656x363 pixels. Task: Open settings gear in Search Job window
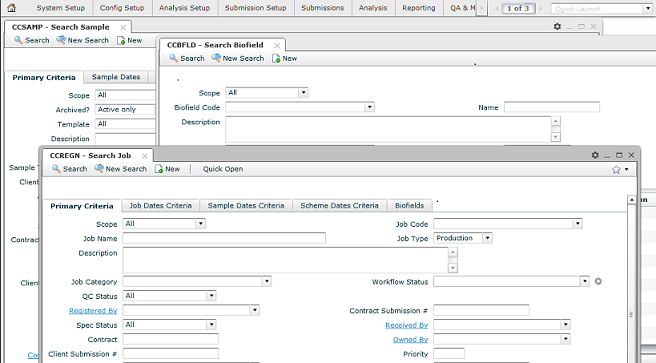[595, 155]
